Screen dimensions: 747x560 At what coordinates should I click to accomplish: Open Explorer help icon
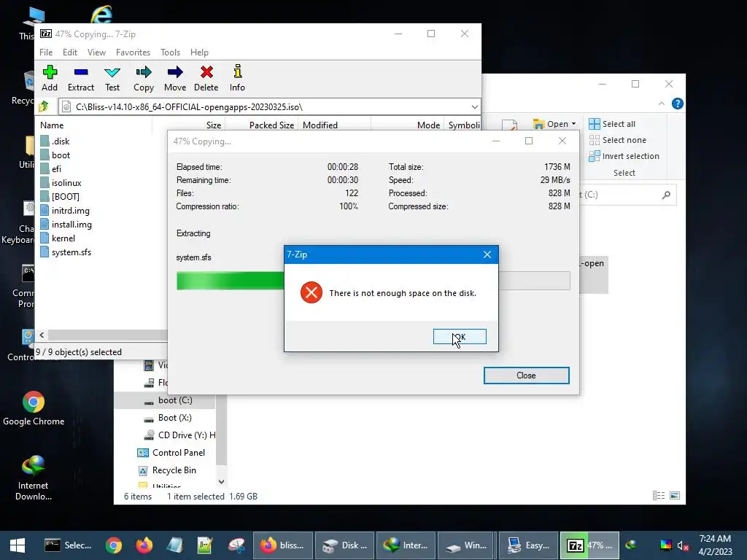(x=677, y=104)
